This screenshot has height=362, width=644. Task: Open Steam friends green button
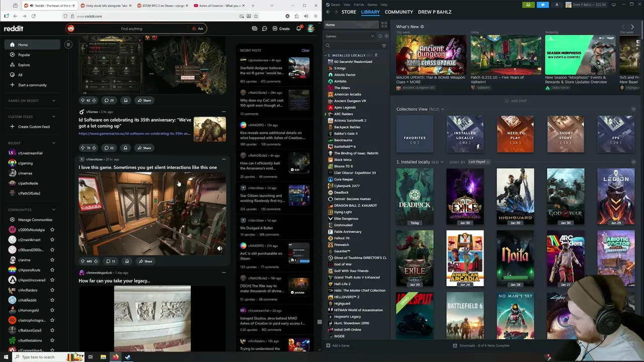click(x=528, y=5)
